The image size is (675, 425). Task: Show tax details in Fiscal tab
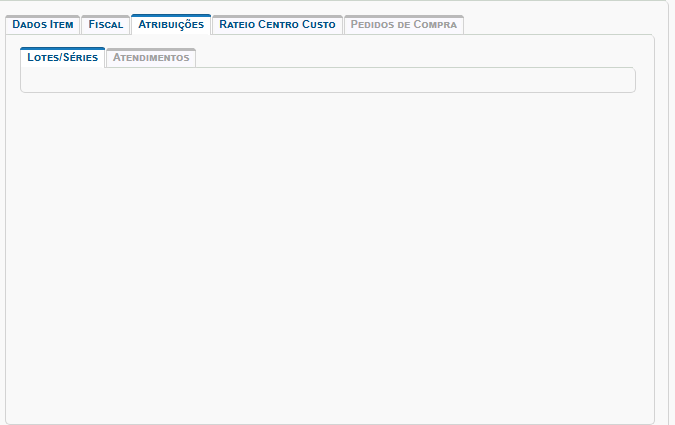(105, 24)
